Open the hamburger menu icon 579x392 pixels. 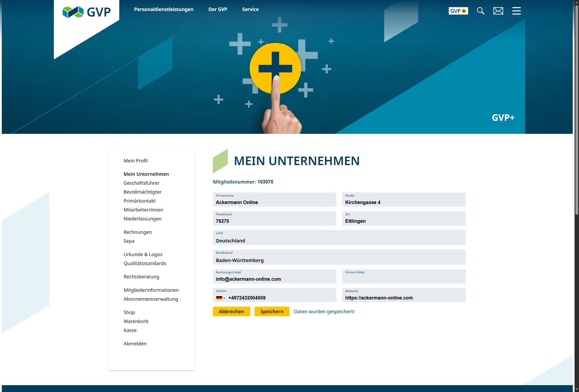[x=517, y=11]
